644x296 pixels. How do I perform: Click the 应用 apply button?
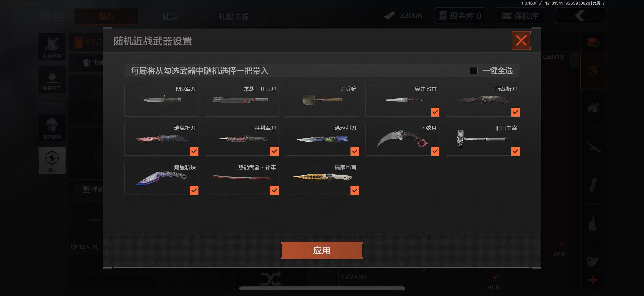pos(322,250)
